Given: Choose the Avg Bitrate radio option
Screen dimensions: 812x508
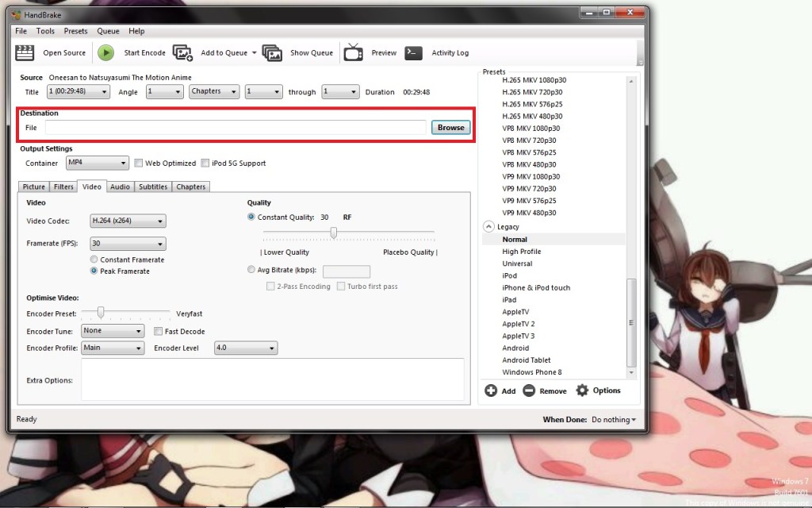Looking at the screenshot, I should 251,270.
